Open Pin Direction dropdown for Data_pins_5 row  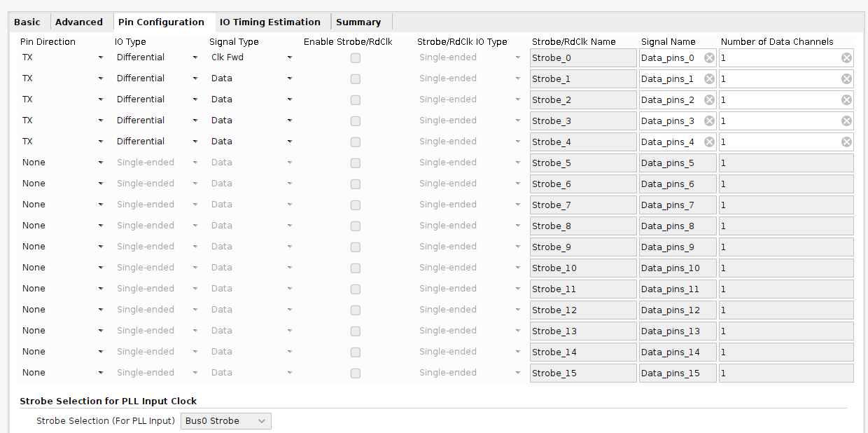[62, 163]
